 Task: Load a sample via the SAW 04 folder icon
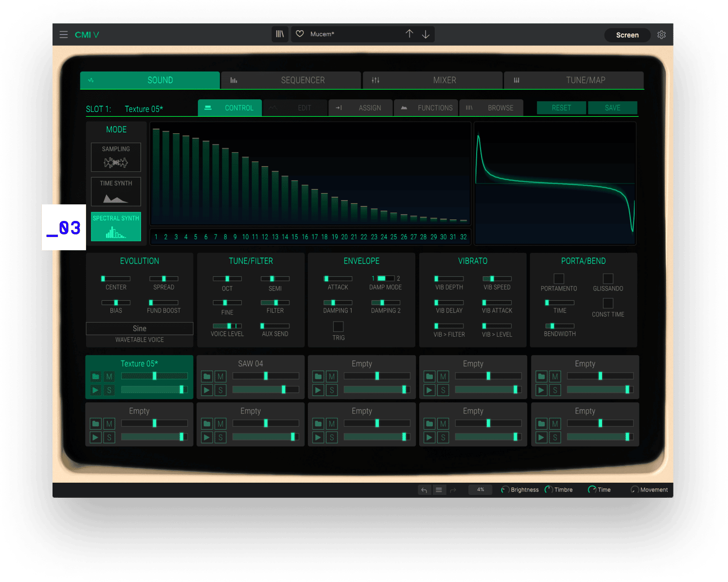207,377
